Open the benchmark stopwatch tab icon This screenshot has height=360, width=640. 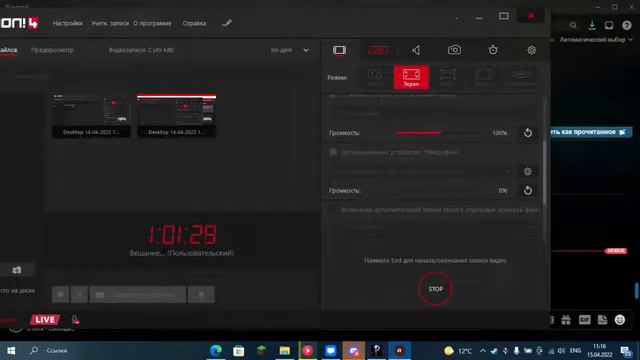[x=493, y=50]
